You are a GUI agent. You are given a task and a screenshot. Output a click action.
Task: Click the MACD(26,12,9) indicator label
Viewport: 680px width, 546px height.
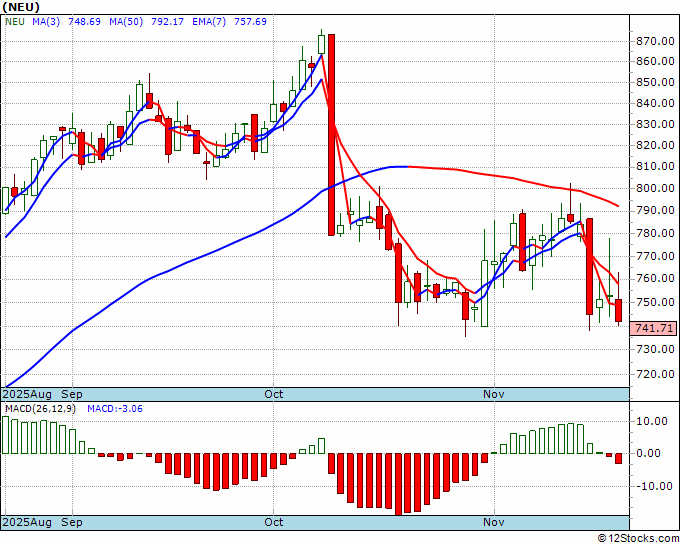tap(40, 409)
